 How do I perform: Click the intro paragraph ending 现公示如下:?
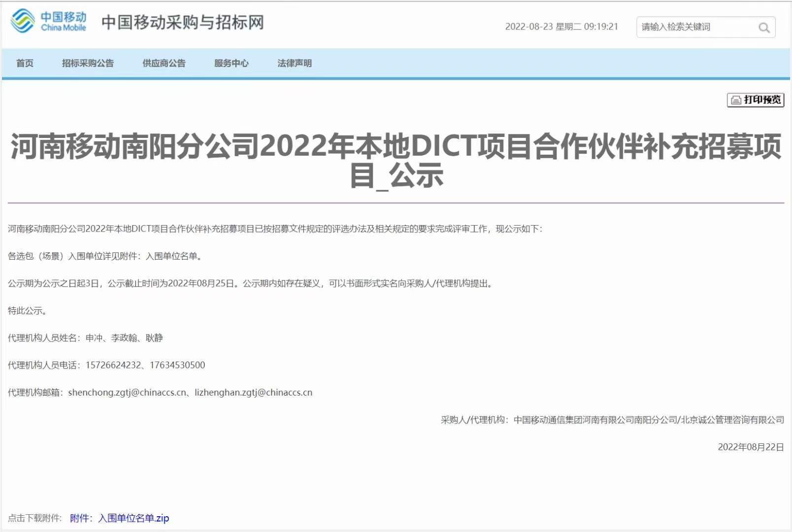click(275, 229)
